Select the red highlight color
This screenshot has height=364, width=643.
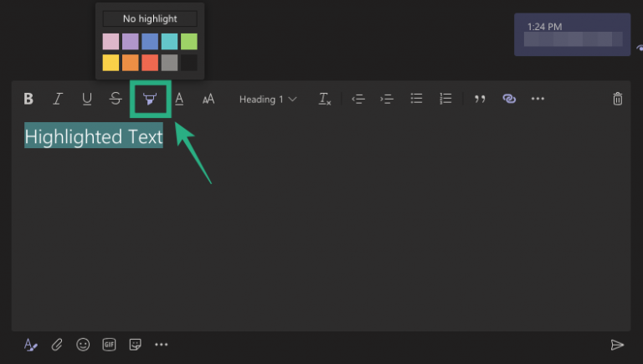[150, 63]
